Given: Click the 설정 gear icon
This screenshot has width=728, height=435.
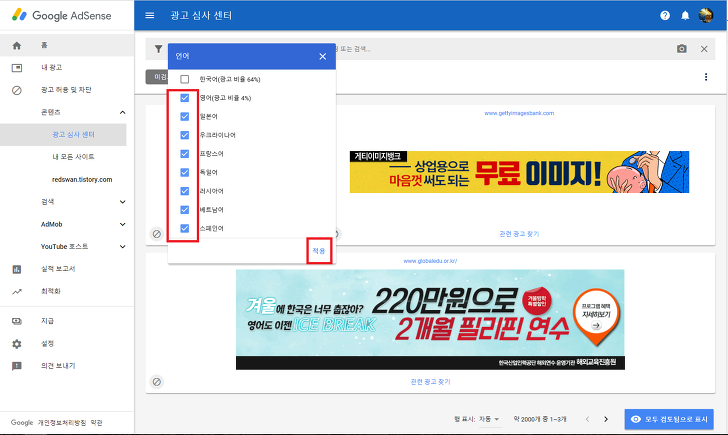Looking at the screenshot, I should pos(17,344).
